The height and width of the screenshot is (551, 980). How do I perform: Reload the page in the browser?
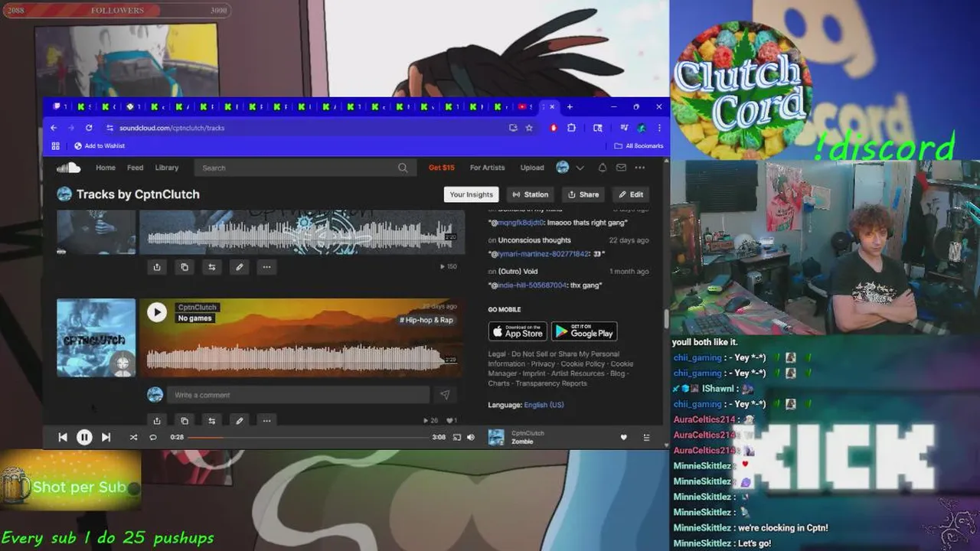point(89,128)
